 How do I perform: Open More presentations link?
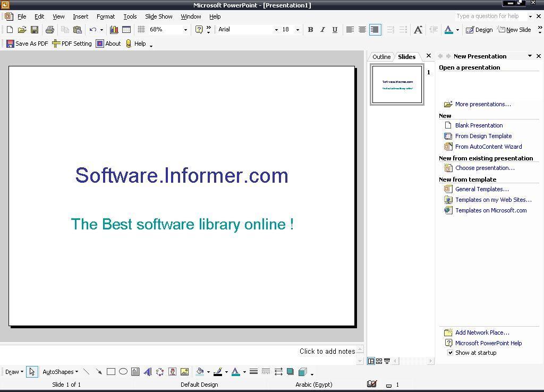pyautogui.click(x=483, y=104)
